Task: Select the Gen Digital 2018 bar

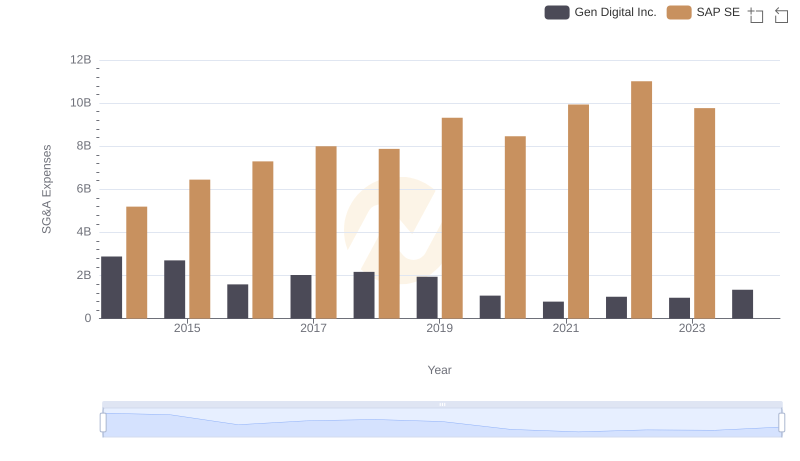Action: [364, 295]
